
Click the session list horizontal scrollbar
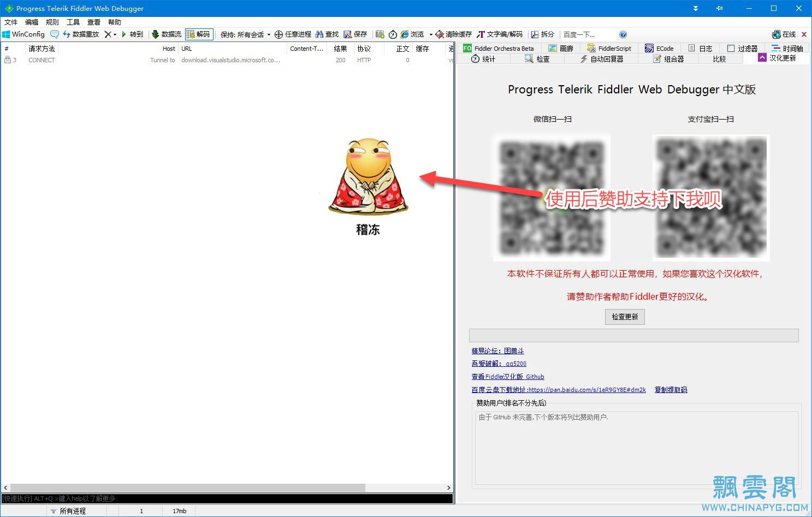click(x=227, y=488)
